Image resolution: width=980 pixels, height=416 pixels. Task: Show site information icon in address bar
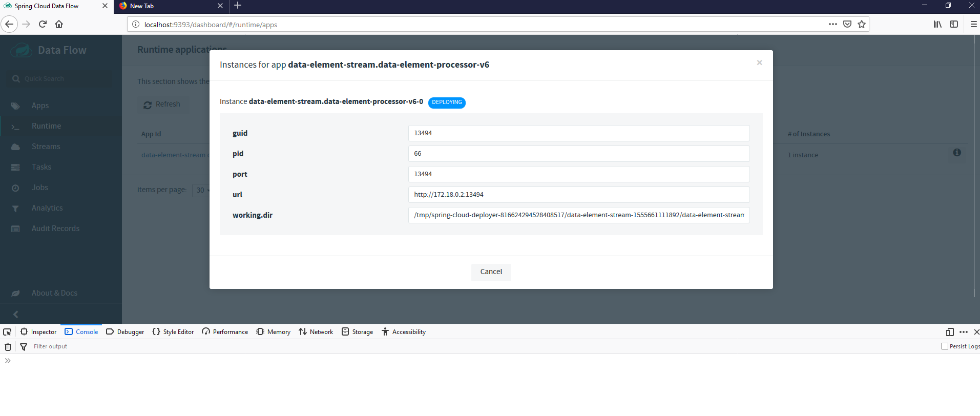click(136, 24)
